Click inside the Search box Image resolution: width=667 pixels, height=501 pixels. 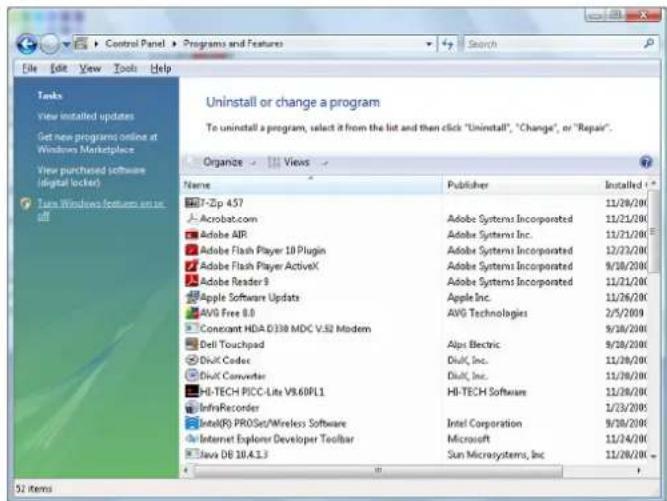[x=553, y=44]
